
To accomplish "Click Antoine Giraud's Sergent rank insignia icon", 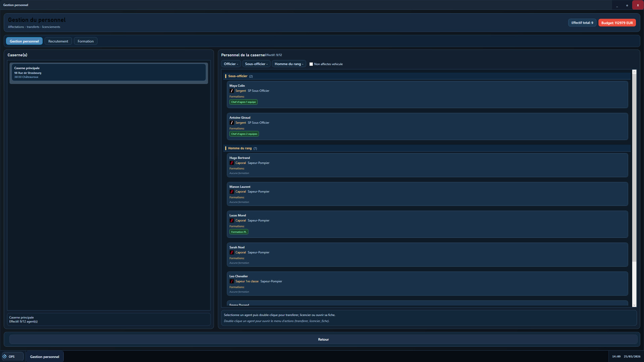I will (231, 123).
